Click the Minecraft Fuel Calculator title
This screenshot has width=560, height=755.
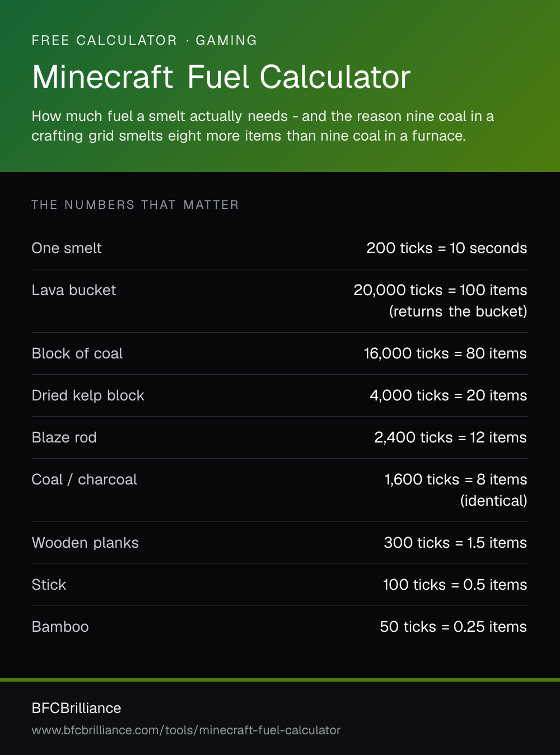[221, 77]
